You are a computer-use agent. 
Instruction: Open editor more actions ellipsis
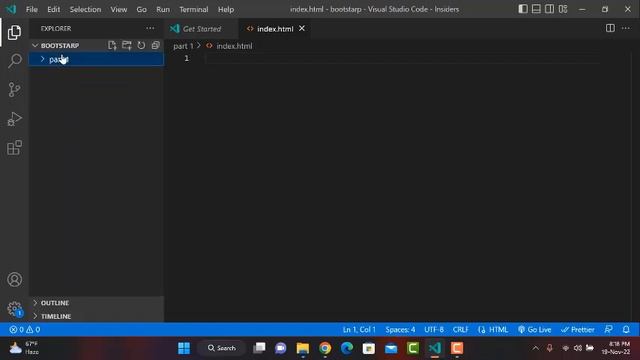point(626,28)
